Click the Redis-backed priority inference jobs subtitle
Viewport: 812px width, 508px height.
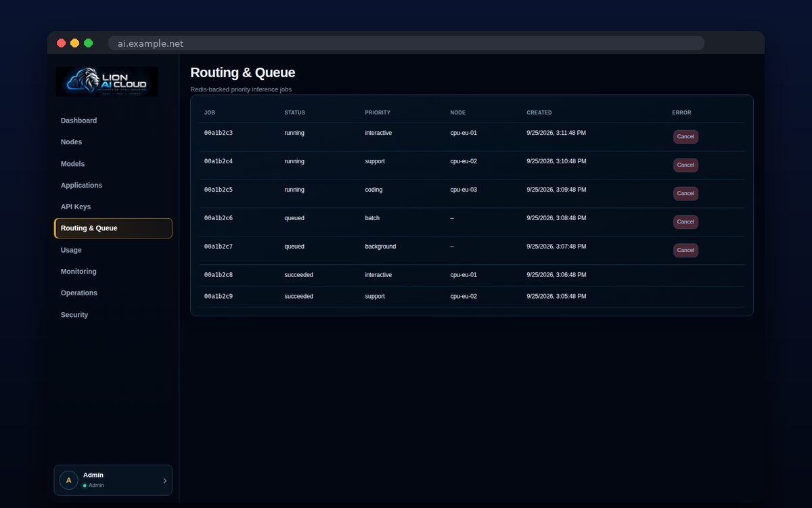coord(241,89)
